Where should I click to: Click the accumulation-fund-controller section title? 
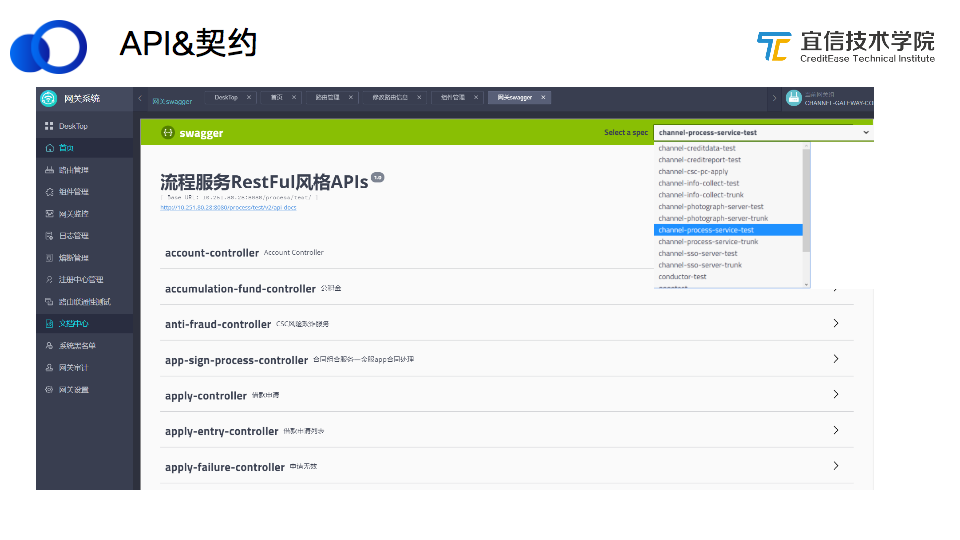[x=240, y=289]
